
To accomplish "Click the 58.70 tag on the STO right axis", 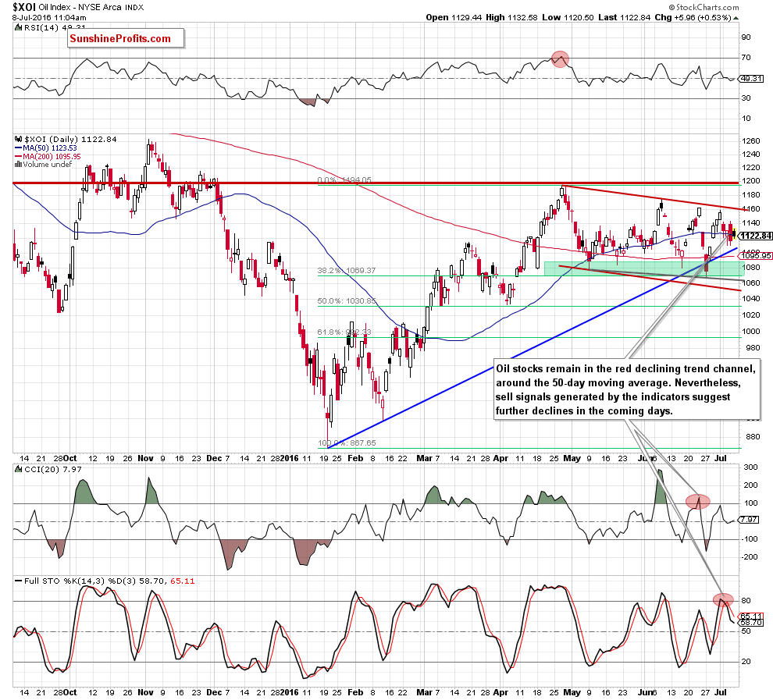I will coord(751,623).
